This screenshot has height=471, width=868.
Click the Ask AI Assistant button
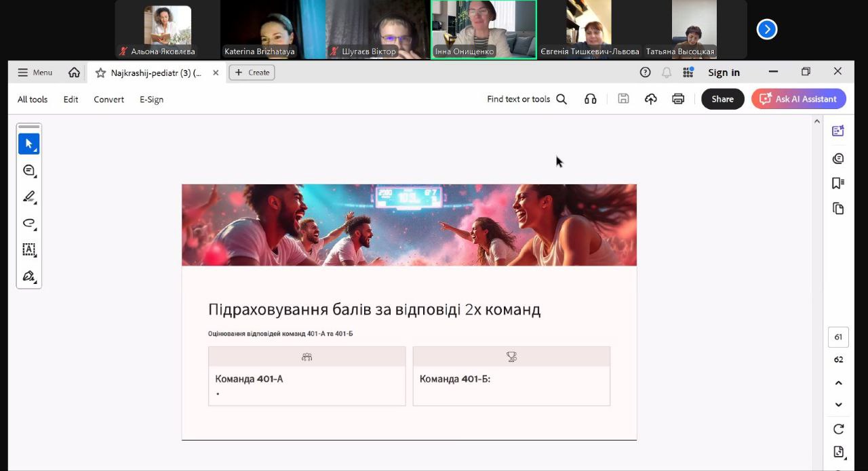coord(798,99)
